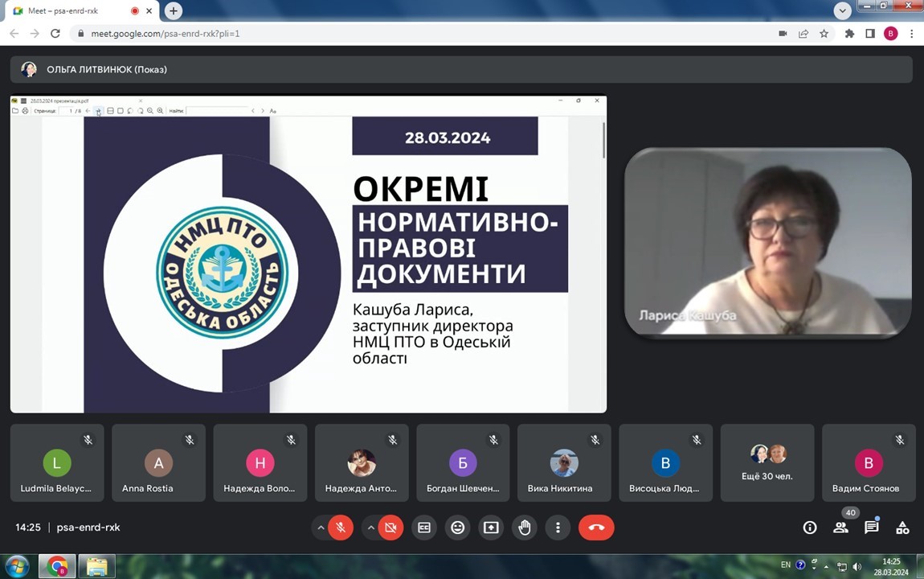Show the 30 other participants tile

(767, 463)
